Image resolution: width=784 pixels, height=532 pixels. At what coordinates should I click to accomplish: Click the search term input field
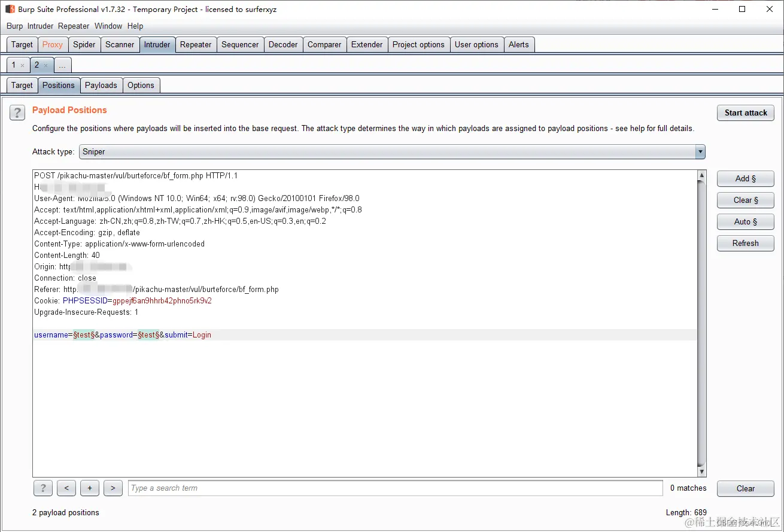tap(396, 488)
